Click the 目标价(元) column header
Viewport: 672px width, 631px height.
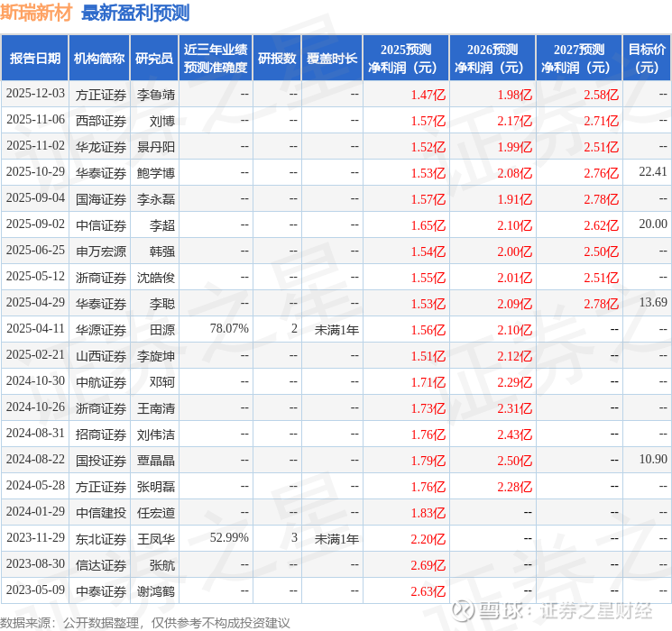[647, 59]
